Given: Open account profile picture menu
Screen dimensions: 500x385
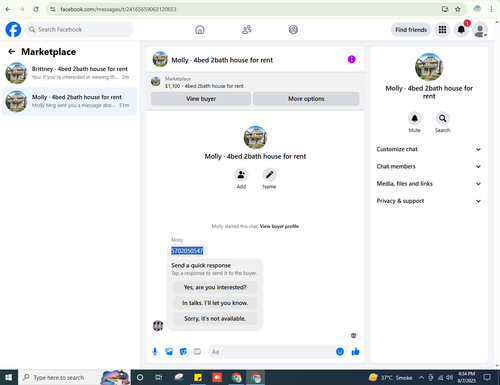Looking at the screenshot, I should [480, 30].
